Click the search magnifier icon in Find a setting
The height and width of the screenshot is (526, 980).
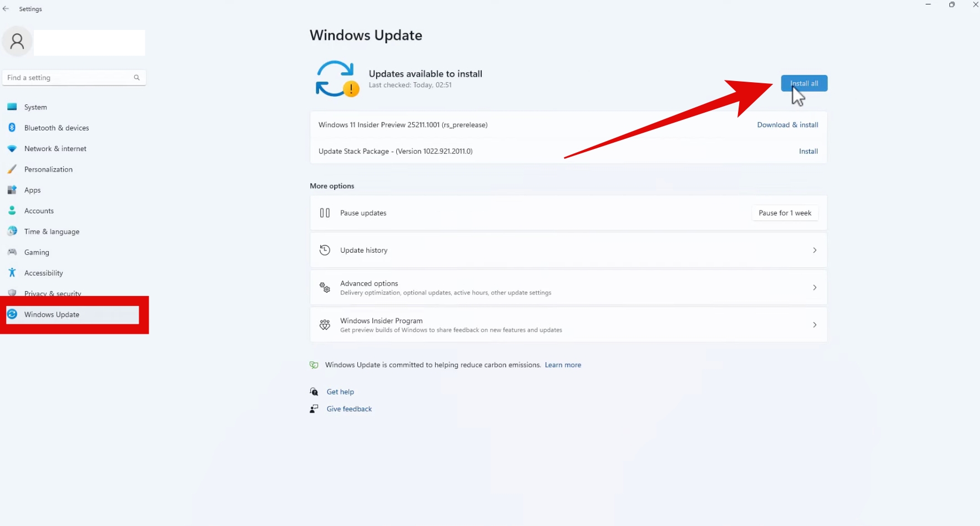137,78
